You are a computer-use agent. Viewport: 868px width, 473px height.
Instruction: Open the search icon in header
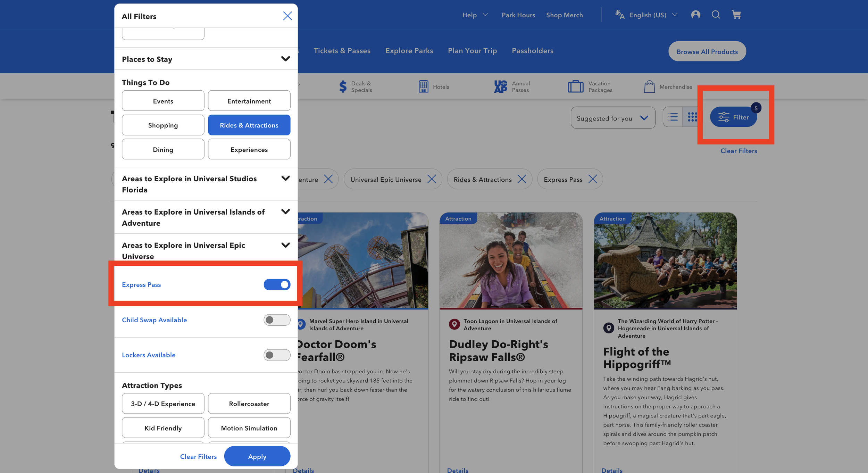pos(716,15)
